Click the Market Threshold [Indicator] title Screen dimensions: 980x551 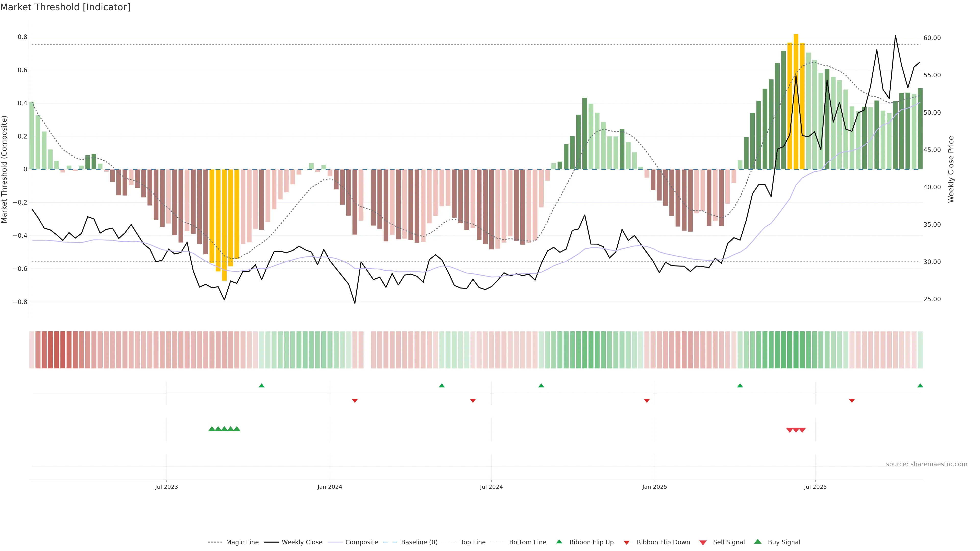point(65,7)
